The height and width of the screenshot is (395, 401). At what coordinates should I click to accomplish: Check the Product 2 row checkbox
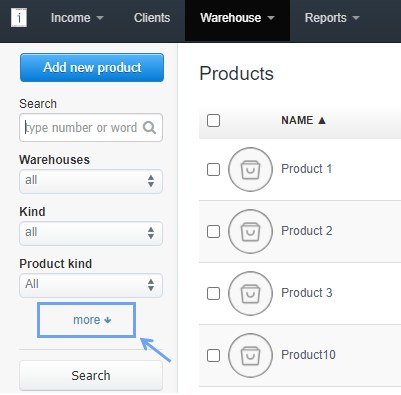[213, 231]
